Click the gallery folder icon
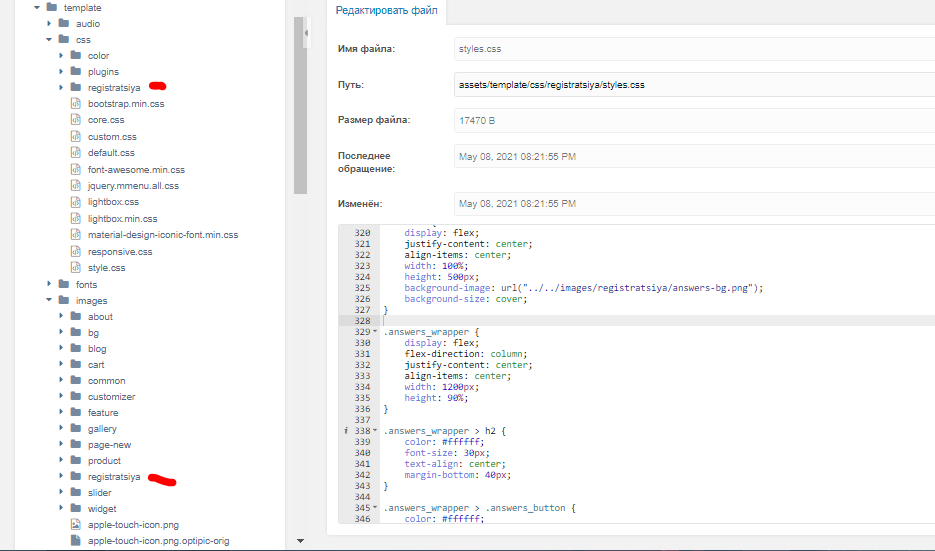The height and width of the screenshot is (551, 935). pyautogui.click(x=76, y=429)
